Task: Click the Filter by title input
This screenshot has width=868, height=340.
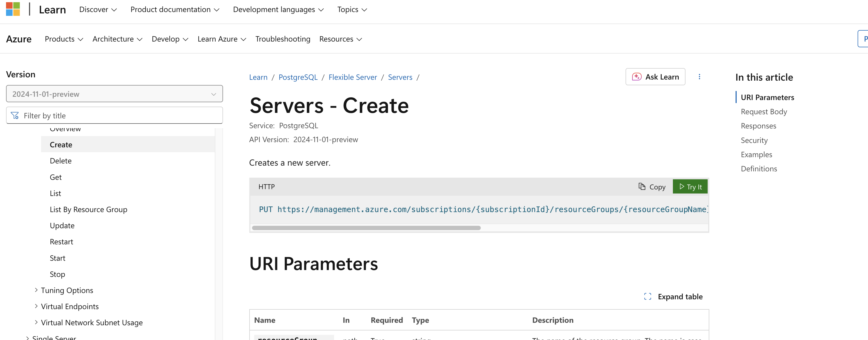Action: [114, 115]
